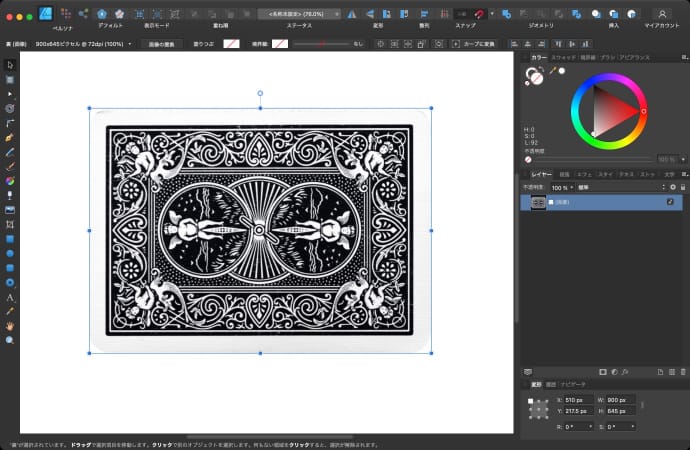Open My Account (マイアカウント)
This screenshot has width=690, height=450.
[661, 16]
